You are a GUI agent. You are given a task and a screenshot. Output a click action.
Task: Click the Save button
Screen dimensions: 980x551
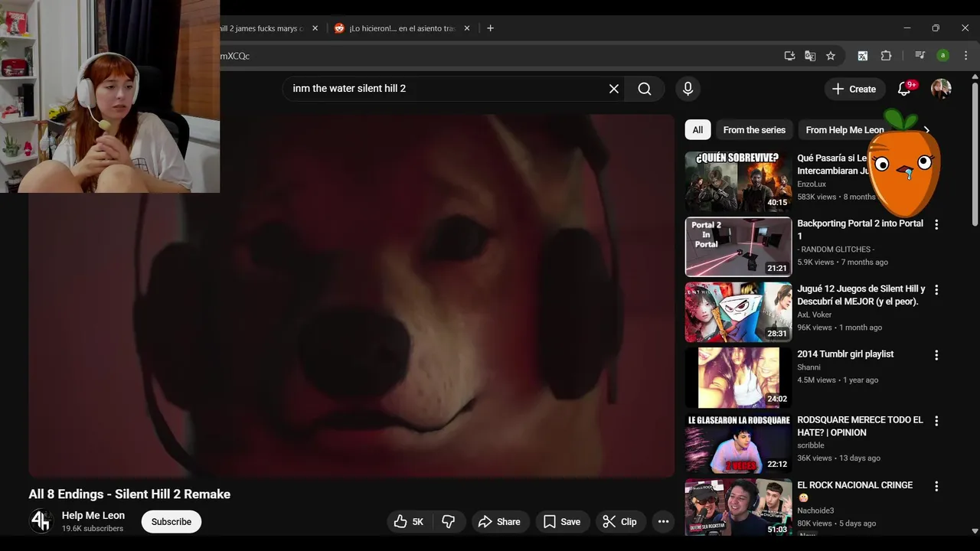coord(563,522)
